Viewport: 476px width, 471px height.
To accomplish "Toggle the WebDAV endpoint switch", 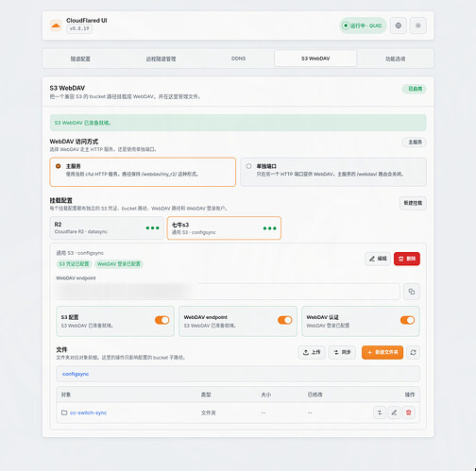I will [x=285, y=320].
